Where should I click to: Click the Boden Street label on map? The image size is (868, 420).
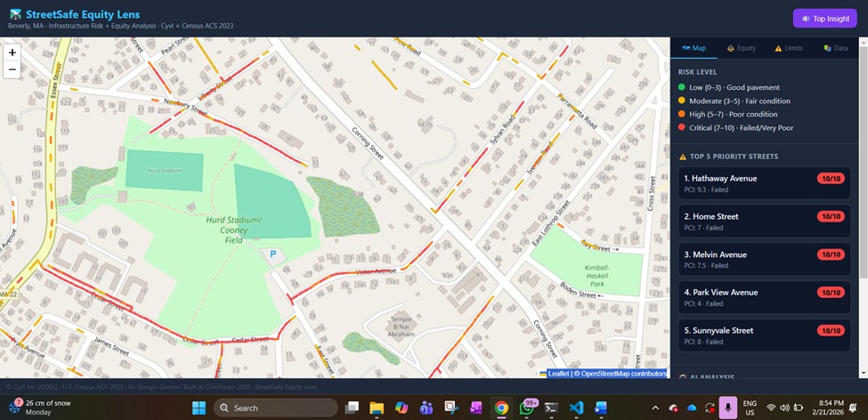coord(577,290)
